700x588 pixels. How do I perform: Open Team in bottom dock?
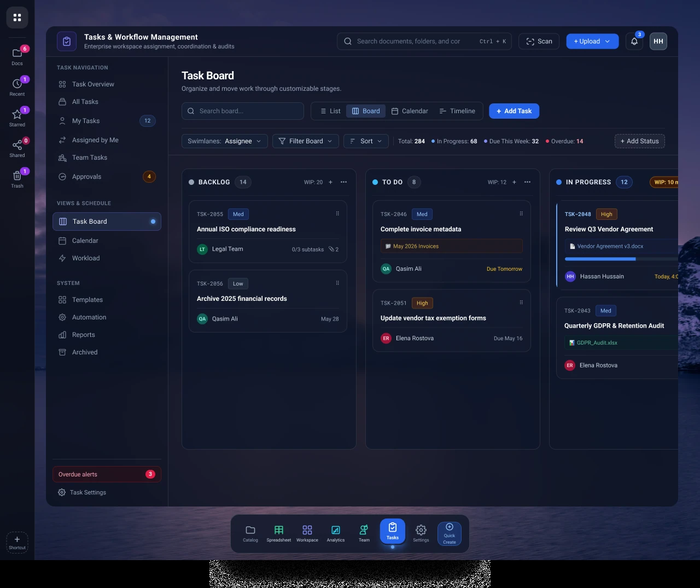coord(364,533)
